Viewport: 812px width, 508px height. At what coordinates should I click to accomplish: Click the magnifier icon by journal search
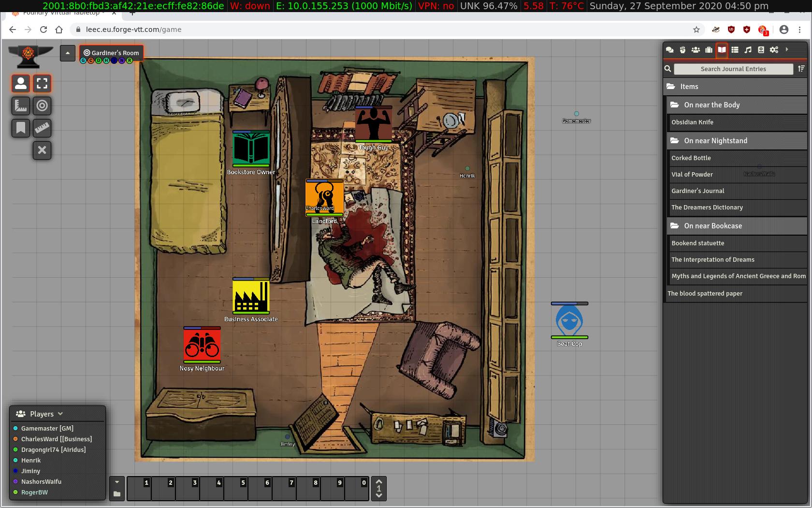point(668,69)
